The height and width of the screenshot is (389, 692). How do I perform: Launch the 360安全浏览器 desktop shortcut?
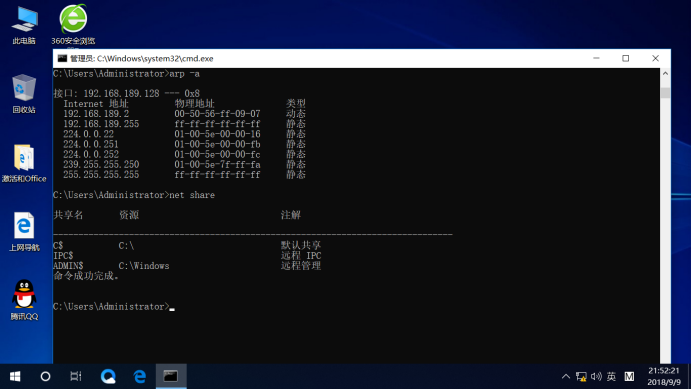pyautogui.click(x=73, y=25)
